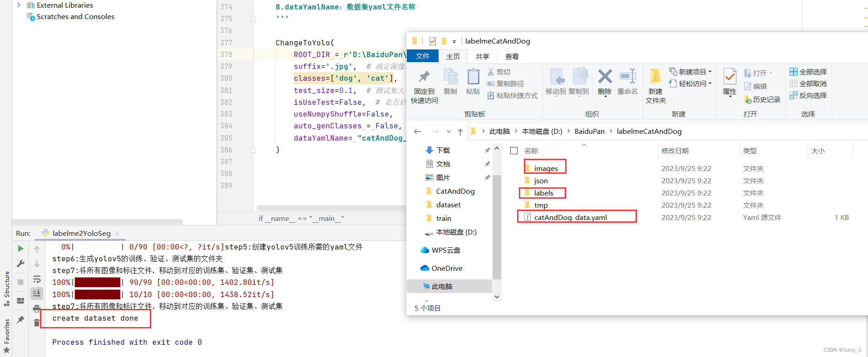This screenshot has height=357, width=868.
Task: Select the labels folder
Action: [x=543, y=193]
